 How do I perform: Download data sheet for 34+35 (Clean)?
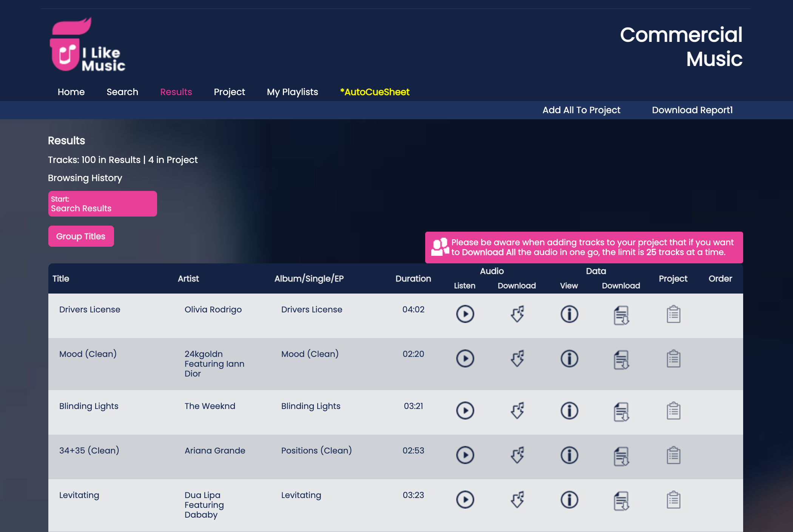(x=621, y=456)
